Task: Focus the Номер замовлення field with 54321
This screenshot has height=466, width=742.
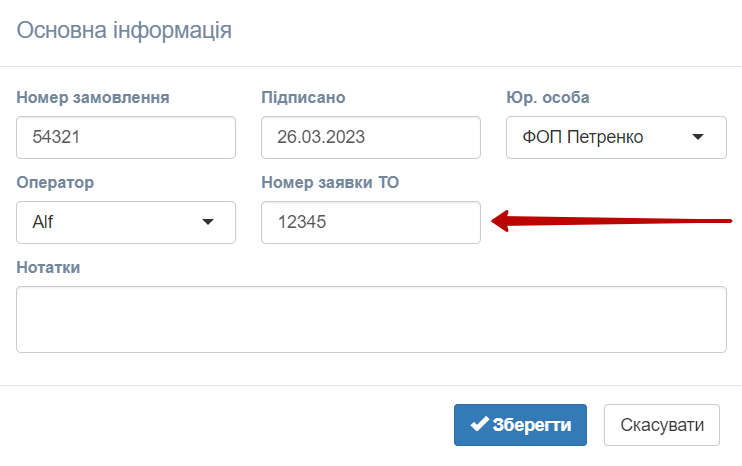Action: [126, 138]
